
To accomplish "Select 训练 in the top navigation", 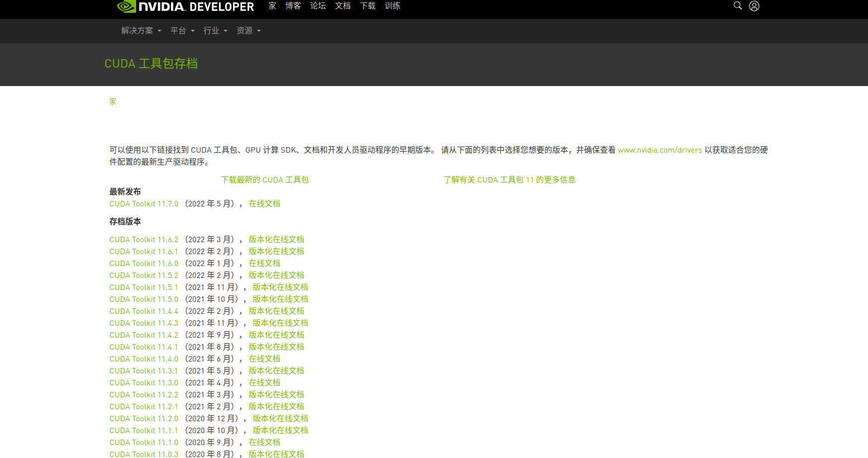I will pos(393,6).
